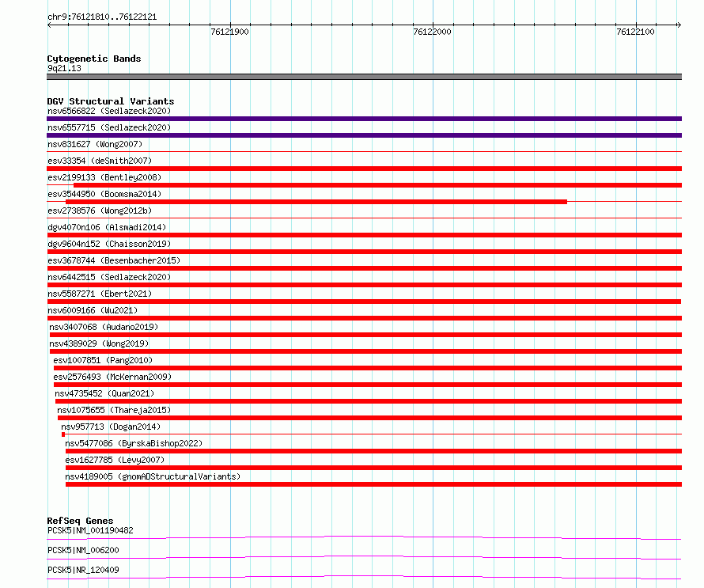
Task: Click the gray 9q21.13 cytoband bar
Action: coord(364,77)
